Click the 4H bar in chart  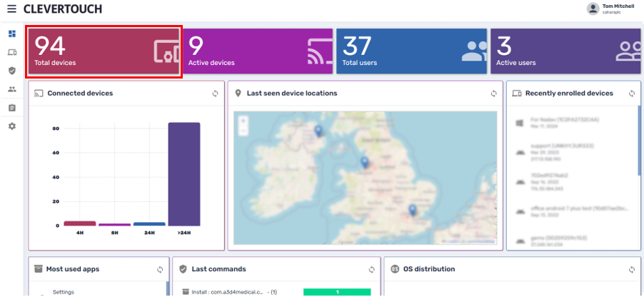(80, 223)
